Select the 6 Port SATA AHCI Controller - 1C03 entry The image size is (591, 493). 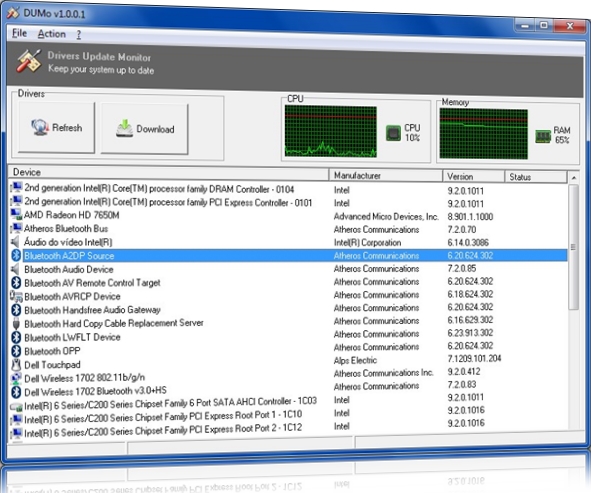[170, 403]
